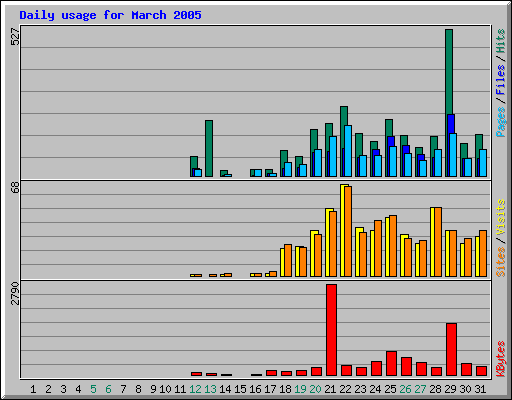Click day 6 label on the x-axis
Screen dimensions: 512x400
tap(108, 389)
